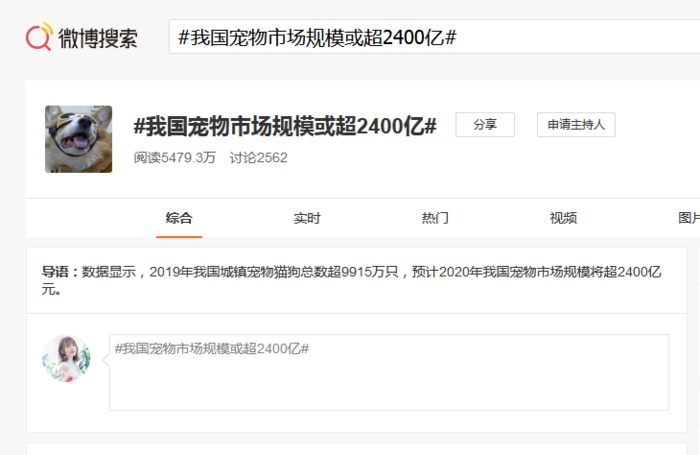
Task: Click the hashtag text inside the compose box
Action: coord(211,348)
